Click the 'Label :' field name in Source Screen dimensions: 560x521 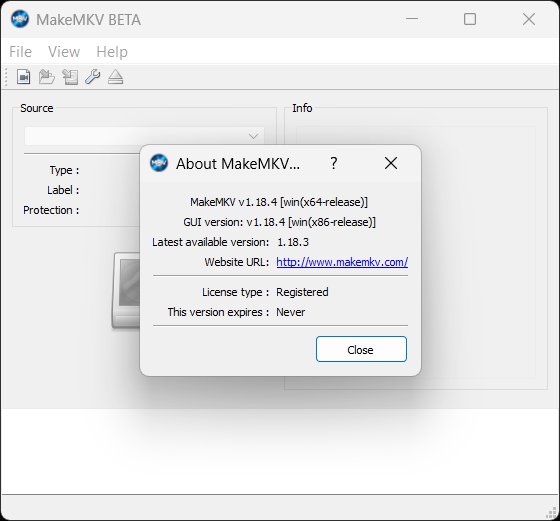coord(63,190)
